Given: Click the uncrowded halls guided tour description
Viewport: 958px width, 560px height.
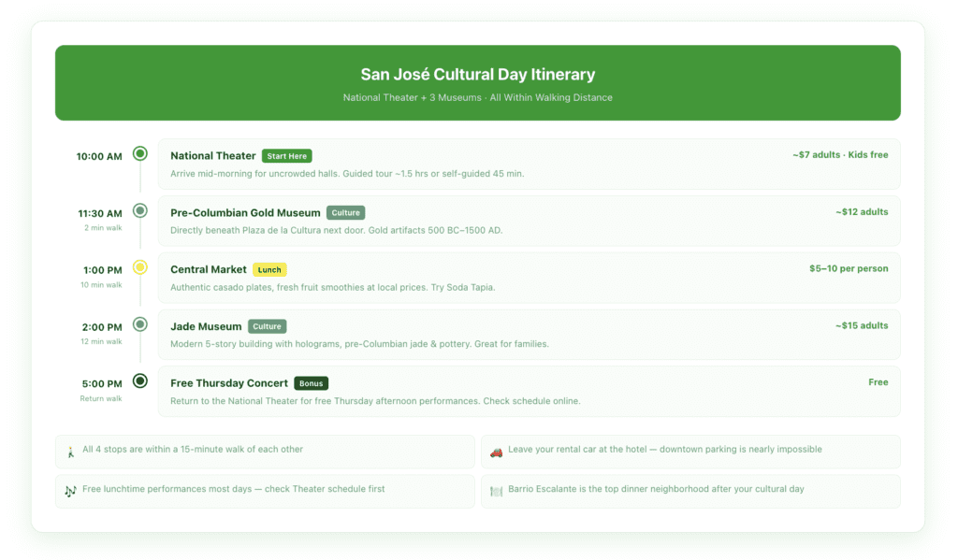Looking at the screenshot, I should (347, 174).
